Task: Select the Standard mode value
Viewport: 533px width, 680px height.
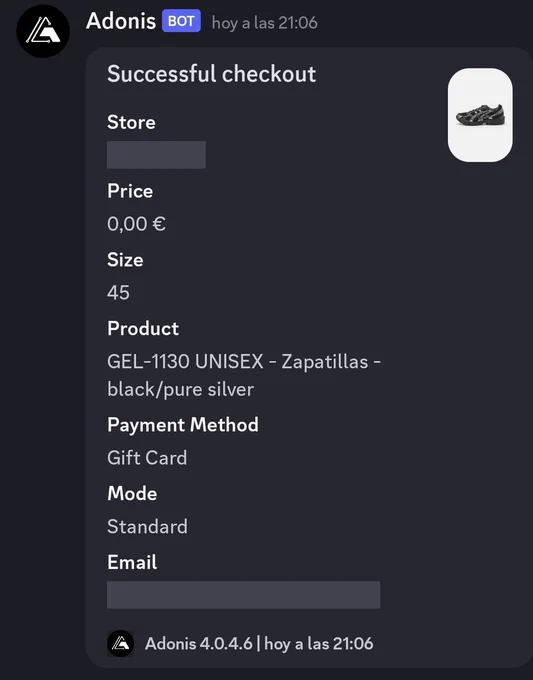Action: click(x=147, y=526)
